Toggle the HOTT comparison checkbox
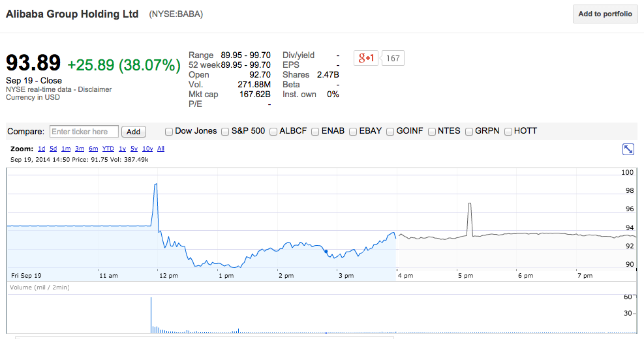The height and width of the screenshot is (339, 644). [508, 131]
